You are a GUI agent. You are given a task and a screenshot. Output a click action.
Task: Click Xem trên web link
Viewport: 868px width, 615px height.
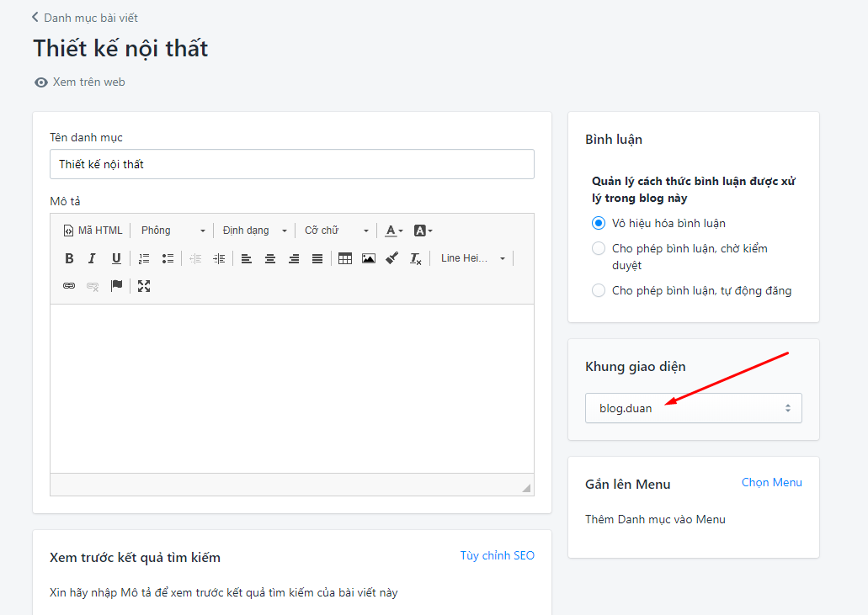tap(80, 82)
